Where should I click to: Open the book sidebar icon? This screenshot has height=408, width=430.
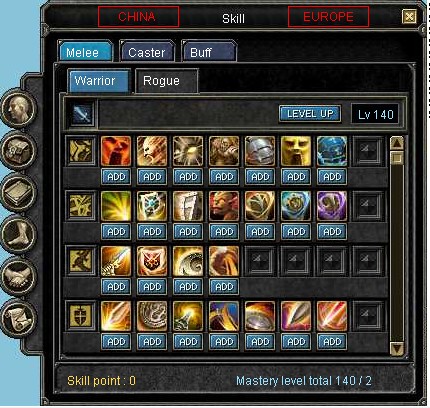[19, 192]
